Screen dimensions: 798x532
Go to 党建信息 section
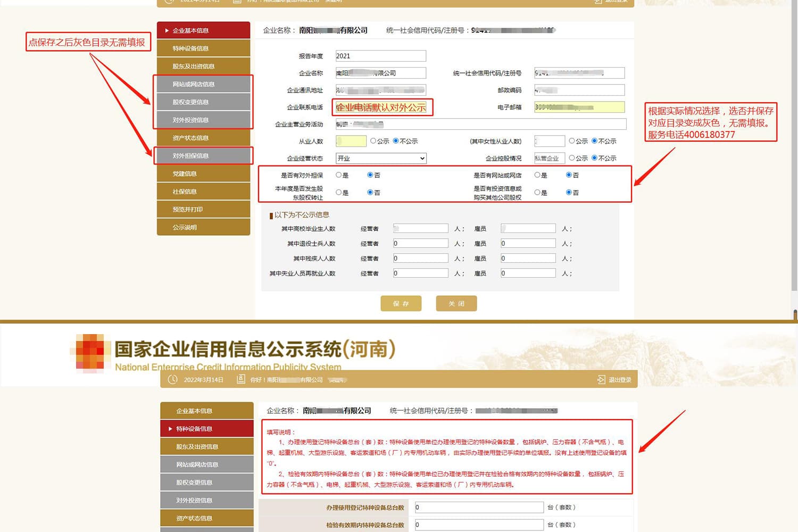(x=204, y=173)
